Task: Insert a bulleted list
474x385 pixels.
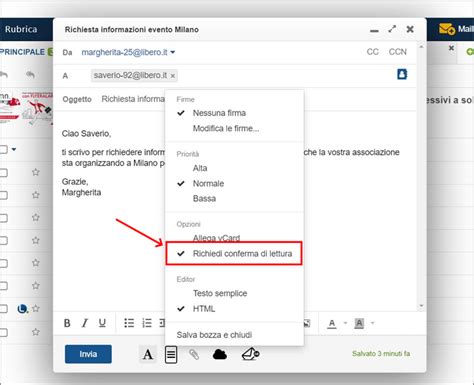Action: click(x=129, y=323)
